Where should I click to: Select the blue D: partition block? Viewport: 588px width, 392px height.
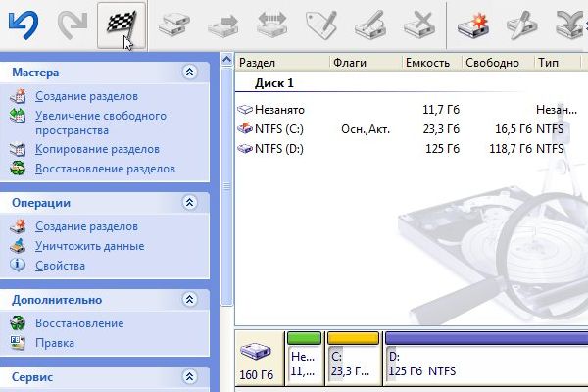(486, 359)
